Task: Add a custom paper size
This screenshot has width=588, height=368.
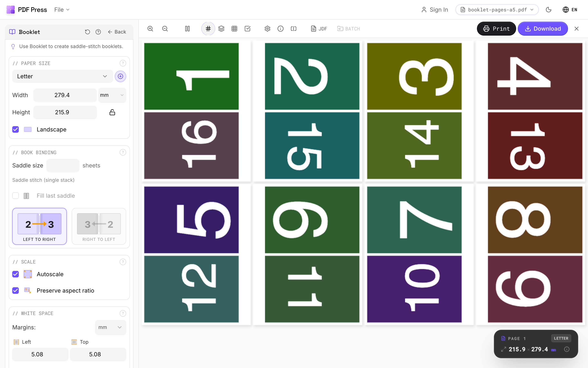Action: coord(120,76)
